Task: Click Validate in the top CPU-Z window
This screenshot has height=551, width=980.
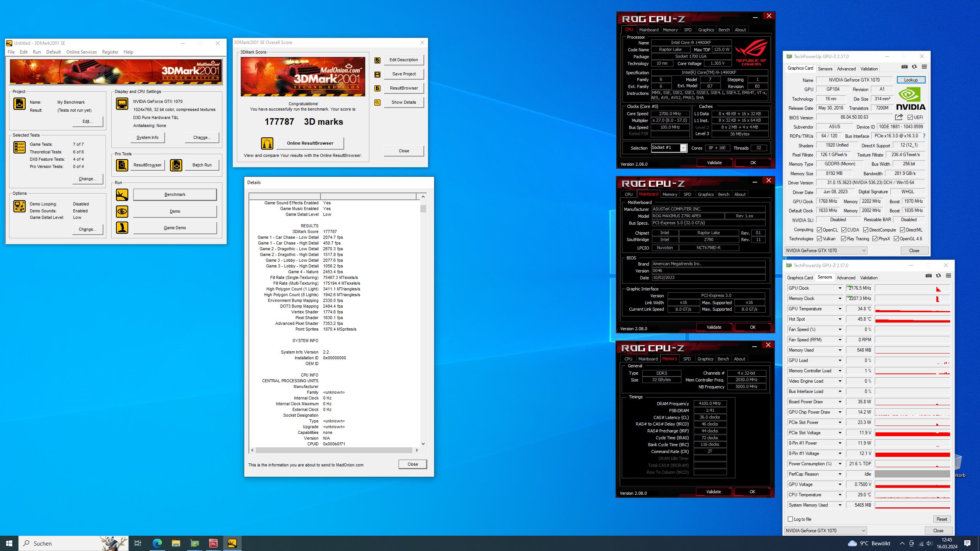Action: click(714, 163)
